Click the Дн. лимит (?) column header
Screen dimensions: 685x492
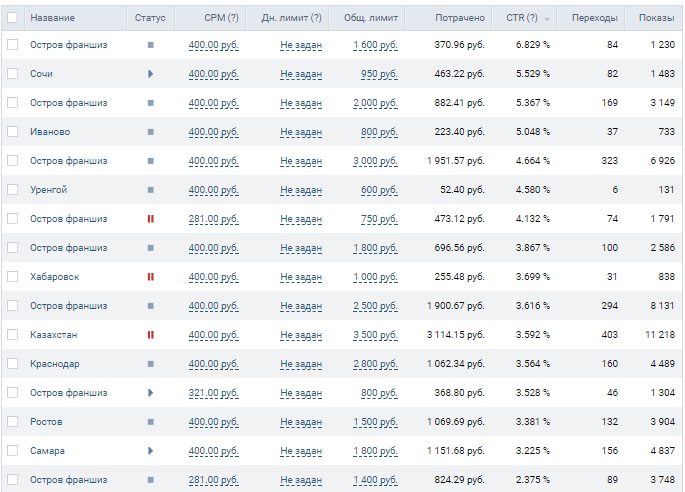coord(291,18)
